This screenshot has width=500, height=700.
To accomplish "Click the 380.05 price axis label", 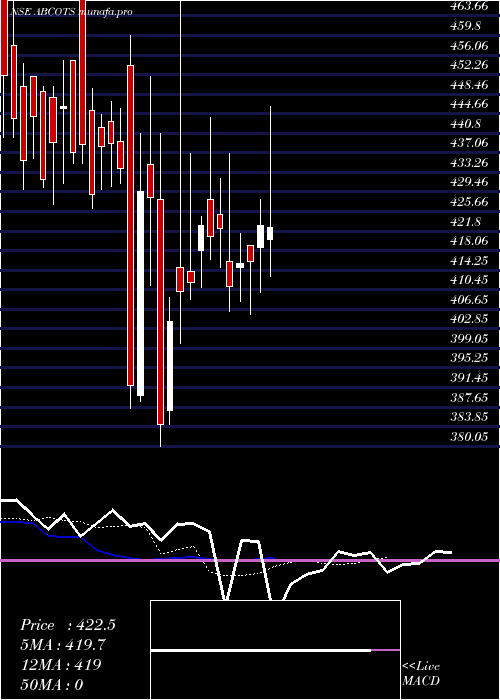I will (469, 438).
